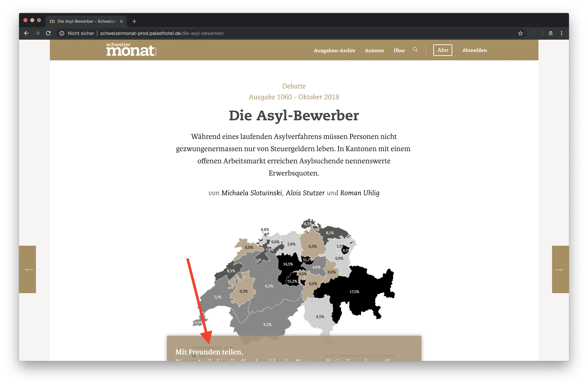
Task: Open the incognito profile icon
Action: click(x=551, y=33)
